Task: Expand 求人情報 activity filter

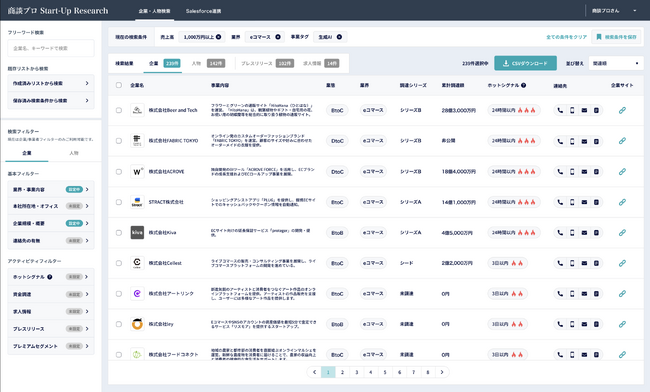Action: [x=51, y=312]
